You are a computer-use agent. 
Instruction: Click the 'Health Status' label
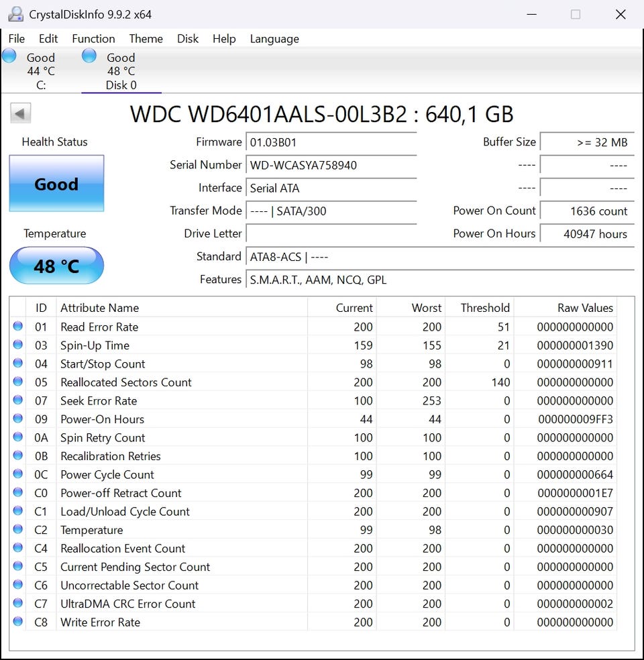(x=55, y=142)
